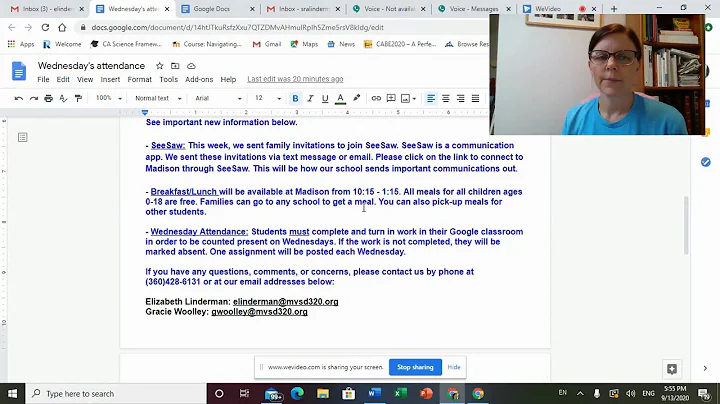
Task: Open Docs home via blue logo
Action: click(x=19, y=71)
